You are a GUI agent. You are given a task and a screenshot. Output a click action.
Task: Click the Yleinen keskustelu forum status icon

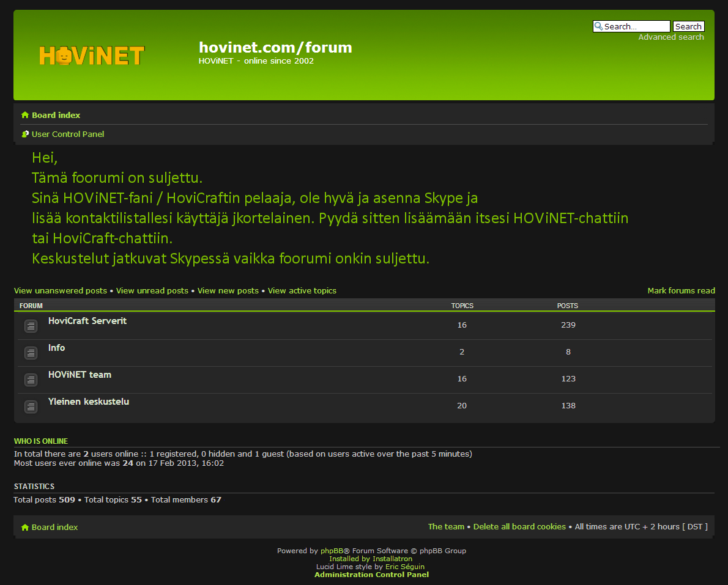click(x=31, y=407)
